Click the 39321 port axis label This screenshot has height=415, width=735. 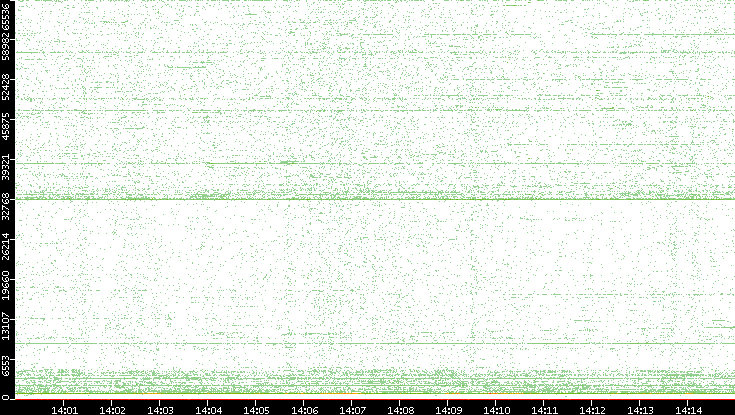(6, 167)
